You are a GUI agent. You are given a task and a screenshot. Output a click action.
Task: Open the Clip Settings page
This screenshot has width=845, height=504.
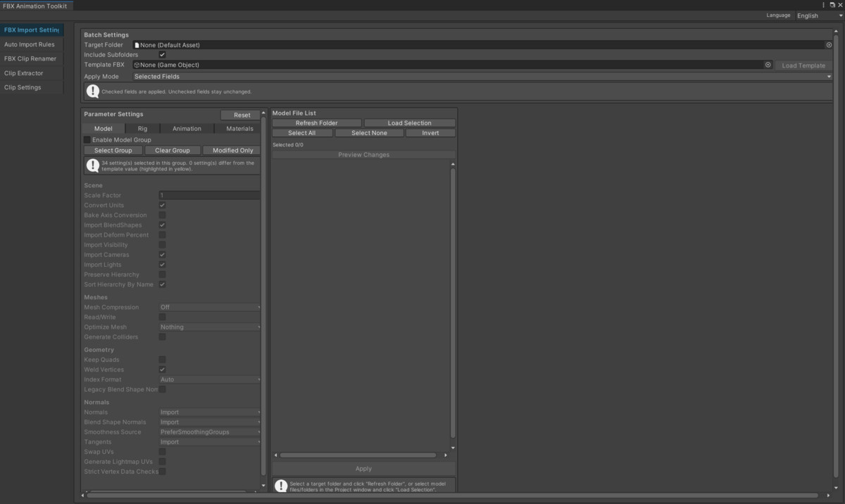point(32,87)
